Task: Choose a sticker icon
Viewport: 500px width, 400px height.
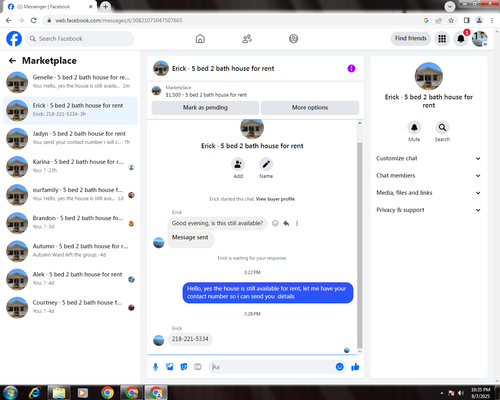Action: (184, 367)
